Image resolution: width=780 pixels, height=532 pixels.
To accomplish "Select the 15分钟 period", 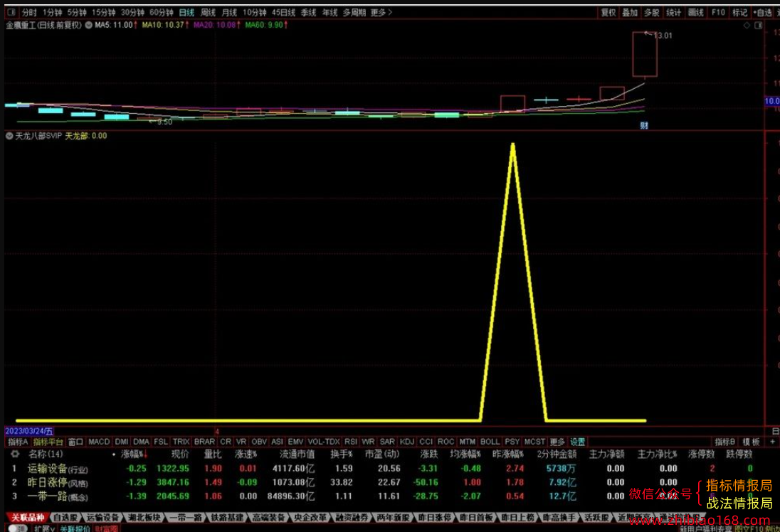I will coord(103,12).
